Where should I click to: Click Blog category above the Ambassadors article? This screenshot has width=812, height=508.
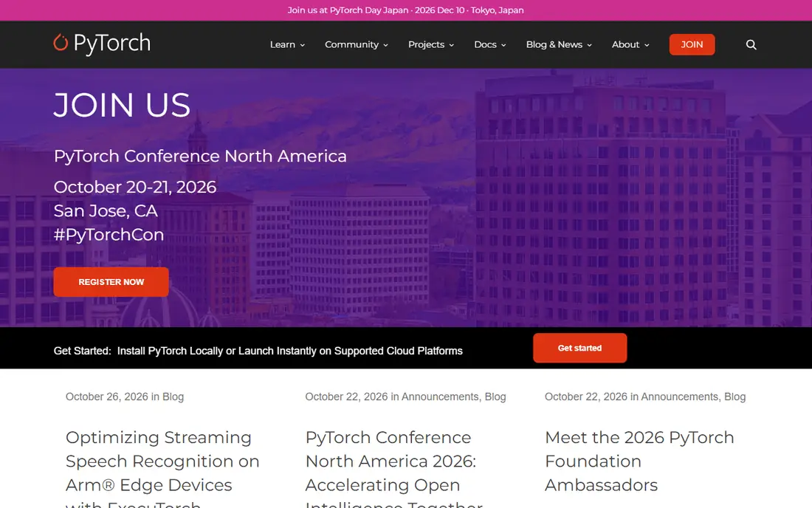(734, 397)
